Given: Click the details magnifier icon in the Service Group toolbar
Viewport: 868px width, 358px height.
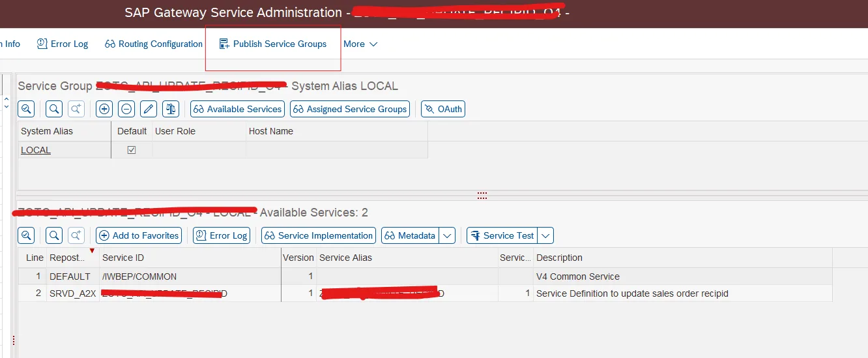Looking at the screenshot, I should point(26,109).
